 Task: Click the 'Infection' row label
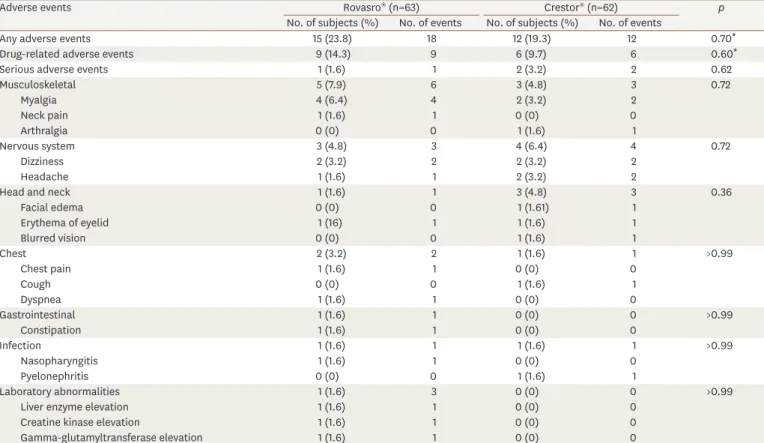tap(20, 346)
